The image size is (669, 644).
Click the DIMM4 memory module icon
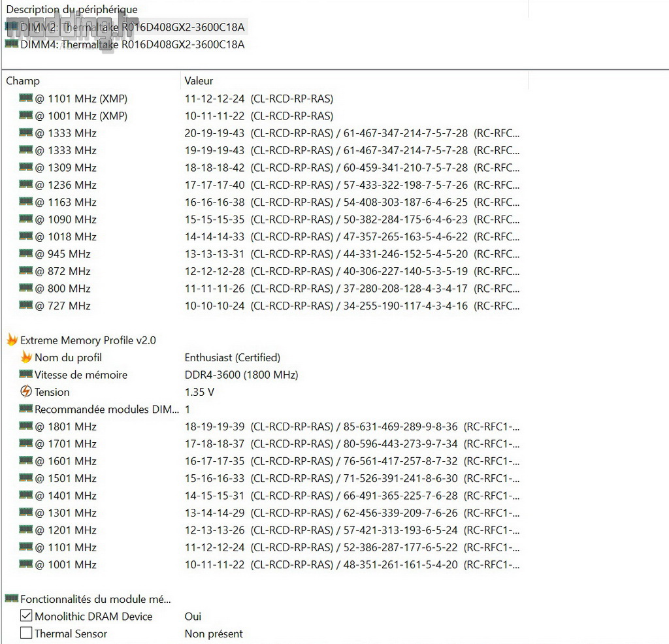pos(12,44)
